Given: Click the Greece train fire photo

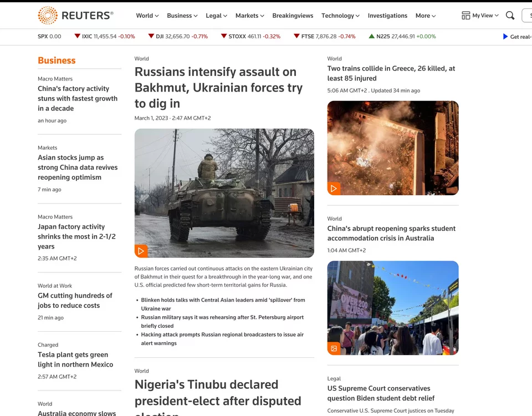Looking at the screenshot, I should pos(393,148).
